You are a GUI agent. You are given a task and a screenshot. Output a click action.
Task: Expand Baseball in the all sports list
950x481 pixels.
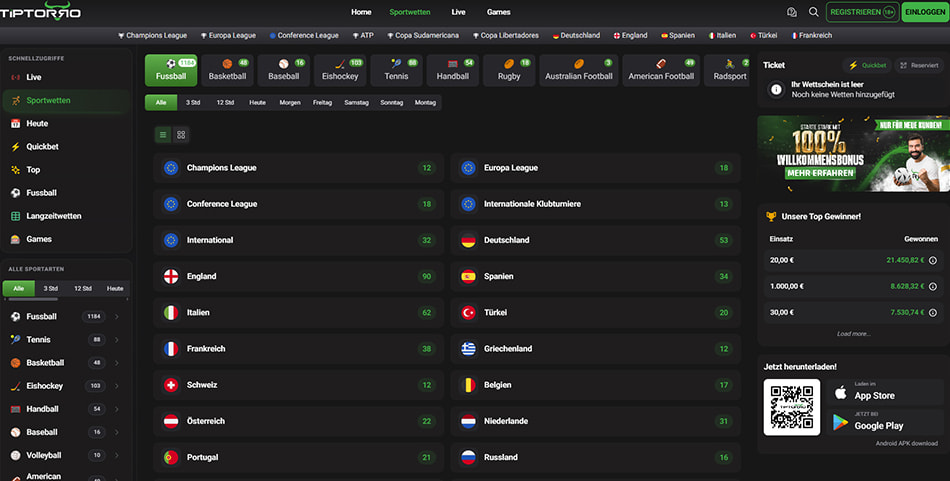point(117,432)
